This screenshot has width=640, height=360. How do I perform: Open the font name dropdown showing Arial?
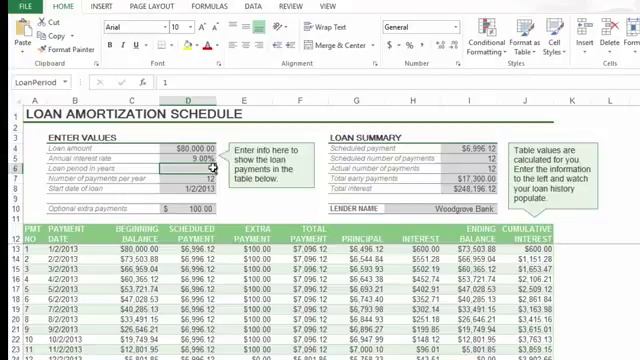tap(165, 27)
